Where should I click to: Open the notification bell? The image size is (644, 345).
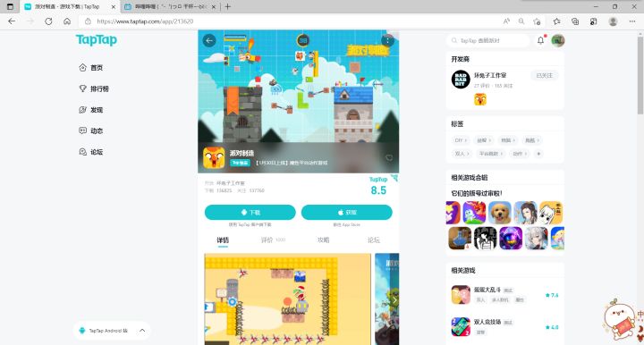point(540,40)
